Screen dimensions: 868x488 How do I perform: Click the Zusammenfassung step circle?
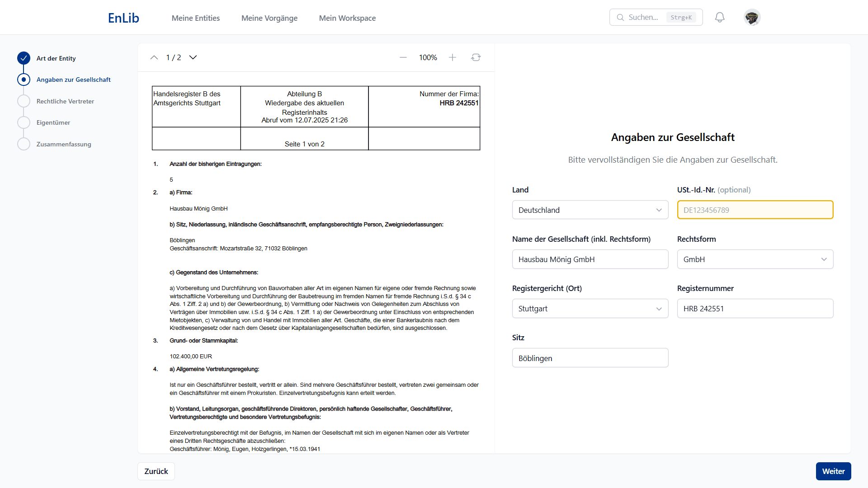pos(24,144)
